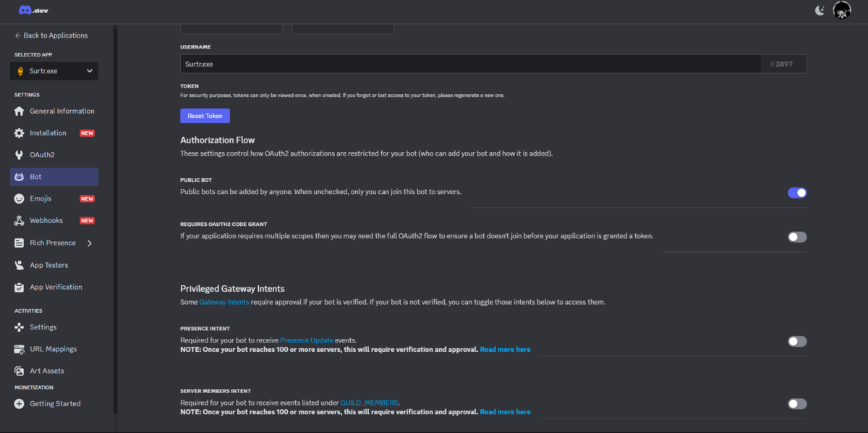
Task: Click the Art Assets icon
Action: click(20, 371)
